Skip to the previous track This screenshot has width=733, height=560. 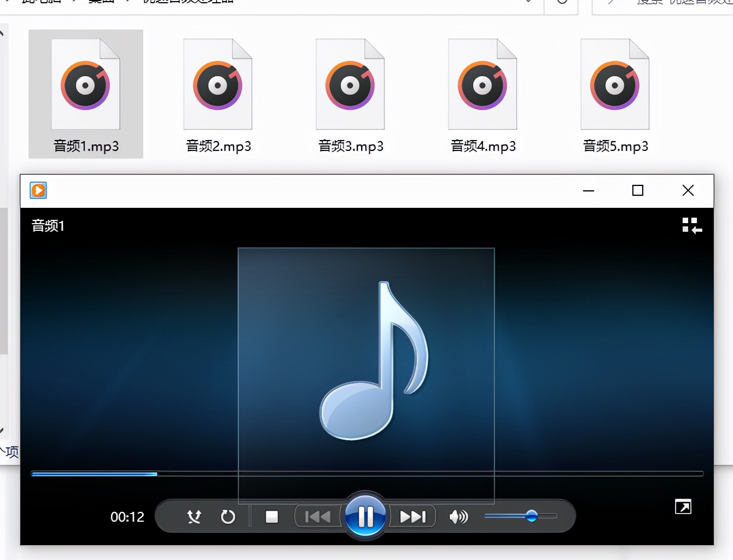tap(317, 516)
